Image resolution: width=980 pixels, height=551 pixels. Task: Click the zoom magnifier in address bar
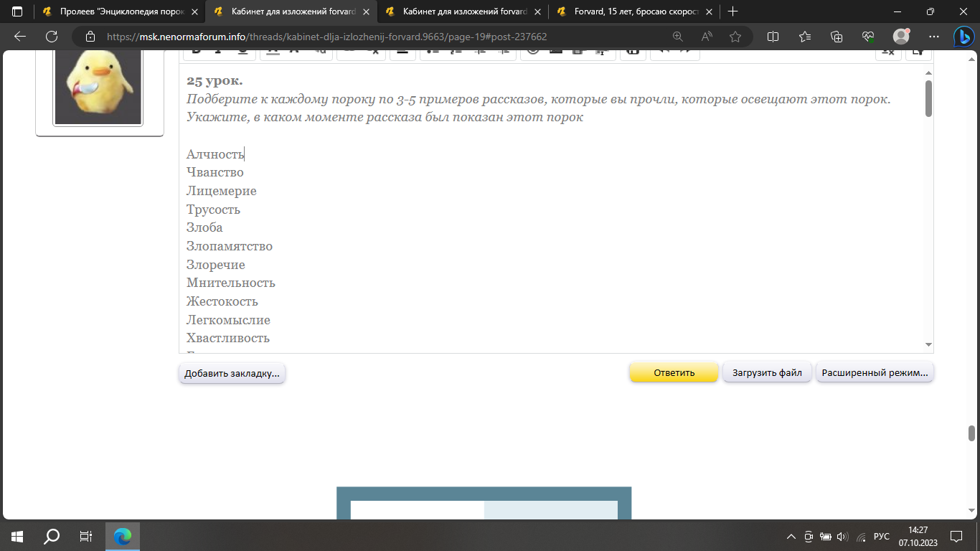(678, 37)
